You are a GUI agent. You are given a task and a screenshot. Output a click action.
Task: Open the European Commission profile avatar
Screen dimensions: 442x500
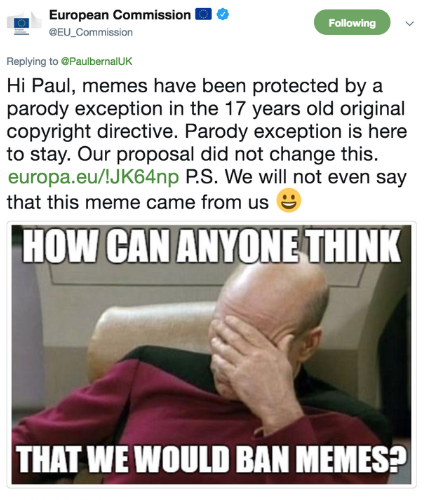point(24,23)
